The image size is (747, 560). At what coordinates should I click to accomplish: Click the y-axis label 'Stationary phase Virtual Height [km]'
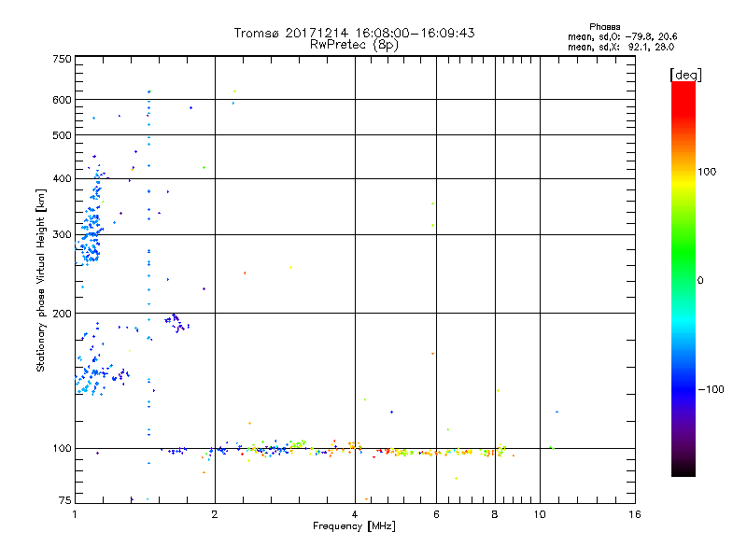pos(40,281)
